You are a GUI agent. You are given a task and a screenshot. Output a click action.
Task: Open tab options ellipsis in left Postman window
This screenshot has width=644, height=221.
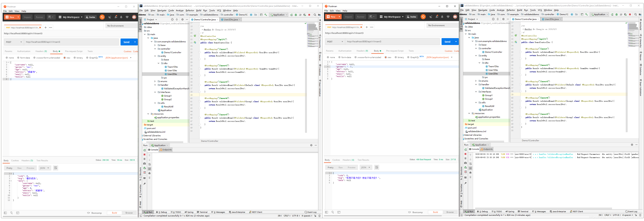coord(50,27)
